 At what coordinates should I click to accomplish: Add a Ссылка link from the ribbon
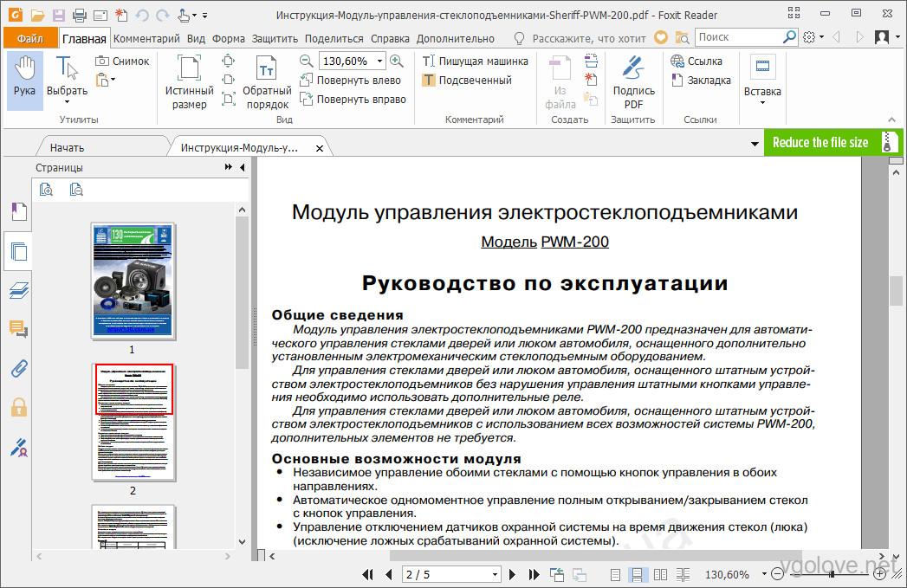[696, 61]
